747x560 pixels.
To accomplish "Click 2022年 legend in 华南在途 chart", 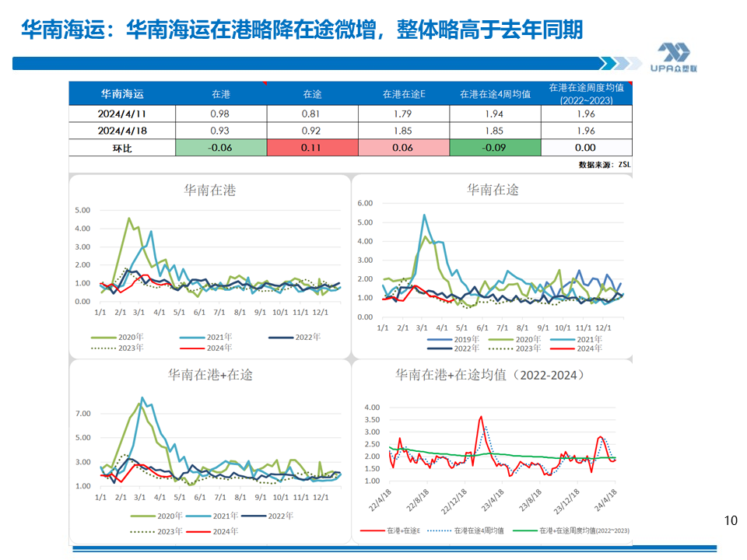I will pos(454,348).
